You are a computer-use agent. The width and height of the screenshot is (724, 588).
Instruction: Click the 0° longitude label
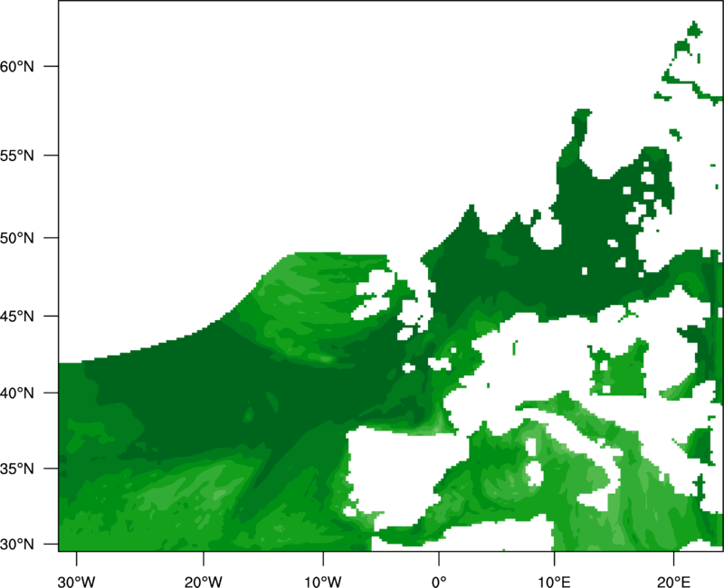pyautogui.click(x=439, y=582)
